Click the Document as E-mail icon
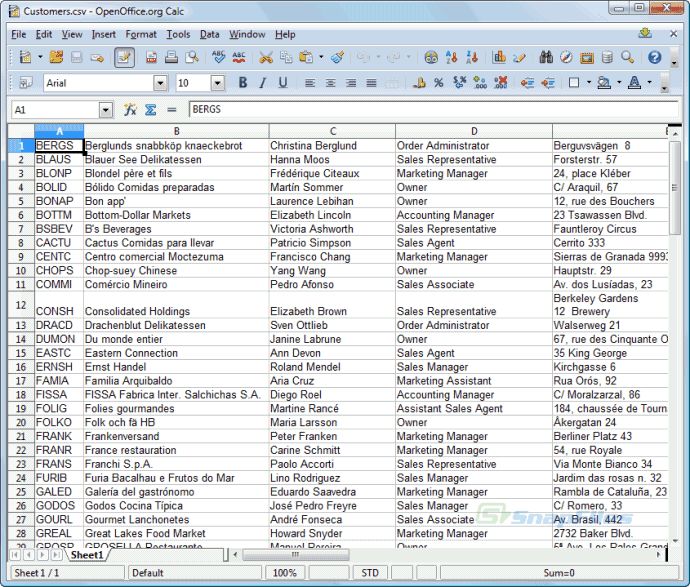 coord(97,57)
